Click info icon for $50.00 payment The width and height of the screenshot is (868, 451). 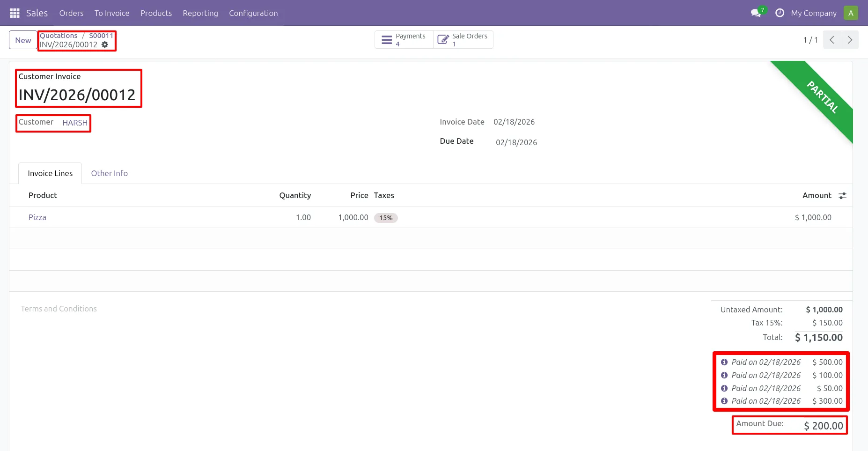point(724,388)
